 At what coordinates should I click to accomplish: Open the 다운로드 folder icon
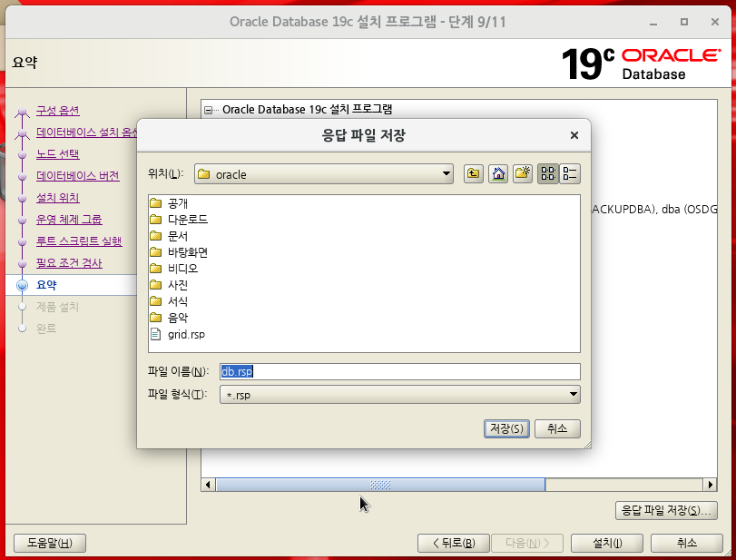pos(156,220)
